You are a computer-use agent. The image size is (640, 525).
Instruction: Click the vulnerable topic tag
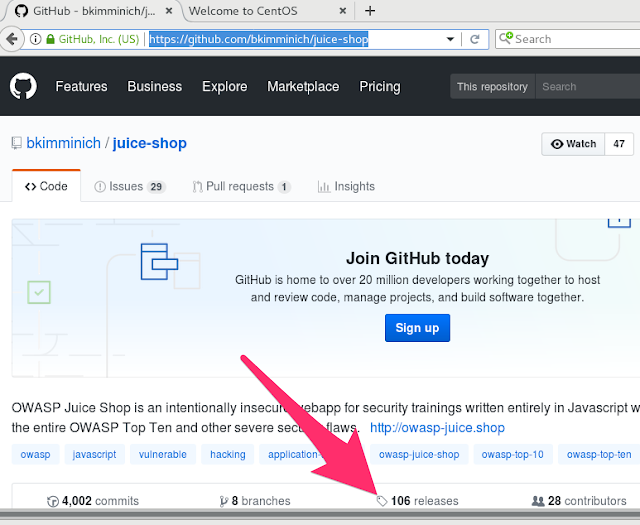(x=162, y=454)
